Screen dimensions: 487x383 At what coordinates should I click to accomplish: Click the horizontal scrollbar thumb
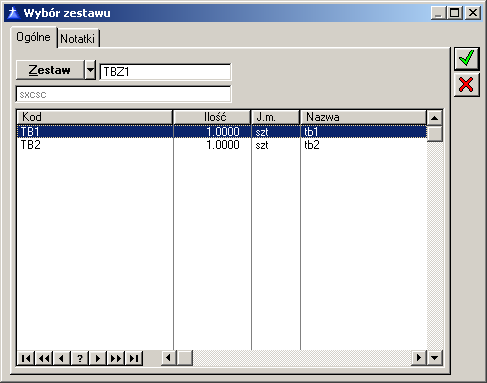[x=184, y=358]
